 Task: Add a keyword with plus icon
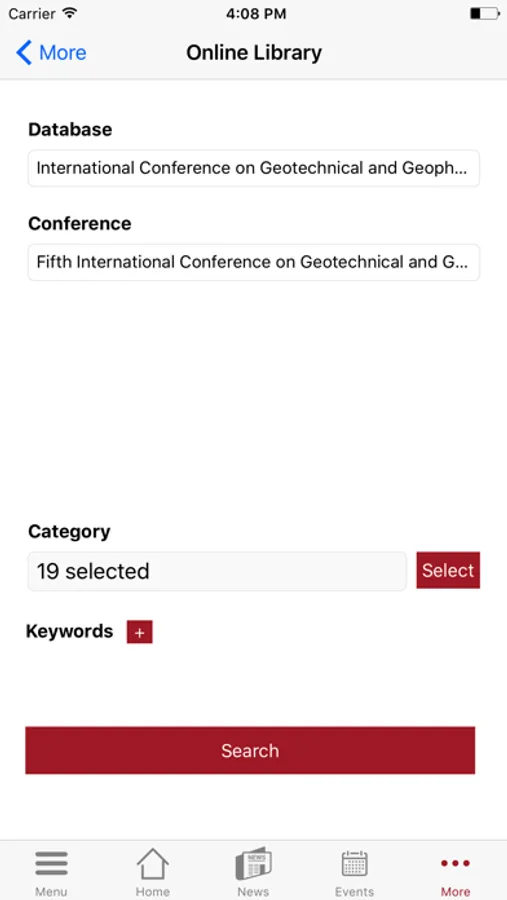pos(140,632)
